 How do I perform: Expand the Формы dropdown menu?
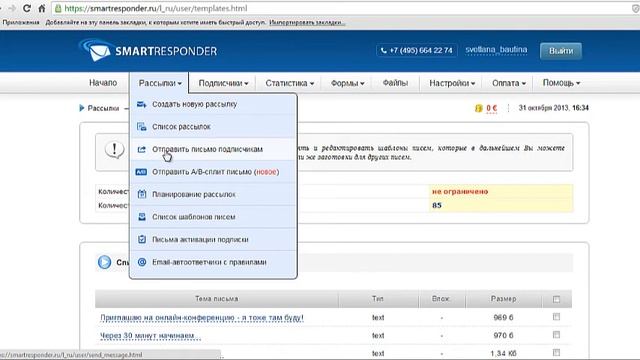[x=347, y=83]
